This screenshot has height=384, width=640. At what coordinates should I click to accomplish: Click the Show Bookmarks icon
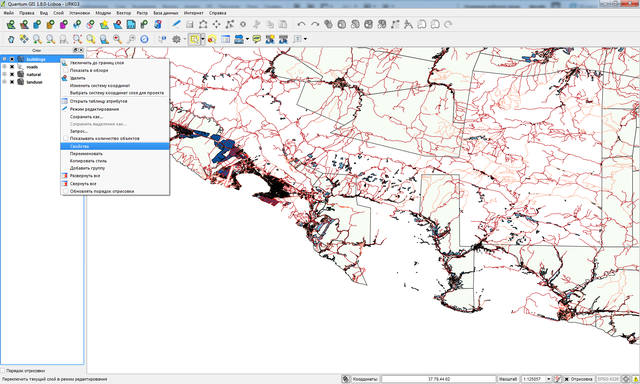283,39
